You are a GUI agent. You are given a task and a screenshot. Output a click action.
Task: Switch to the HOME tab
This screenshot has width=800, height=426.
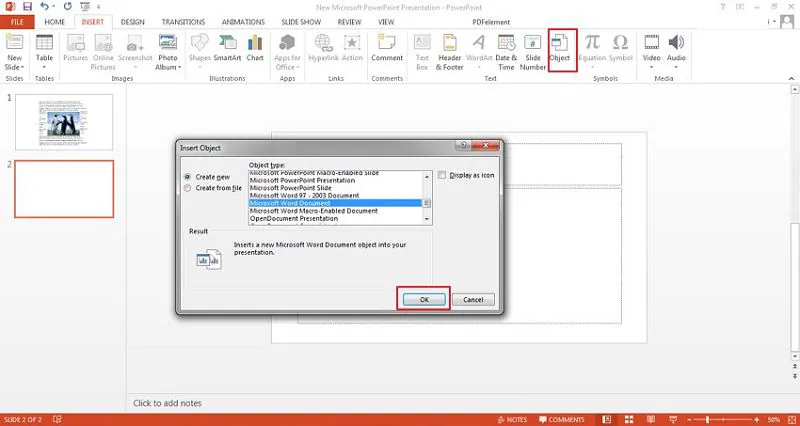coord(55,22)
